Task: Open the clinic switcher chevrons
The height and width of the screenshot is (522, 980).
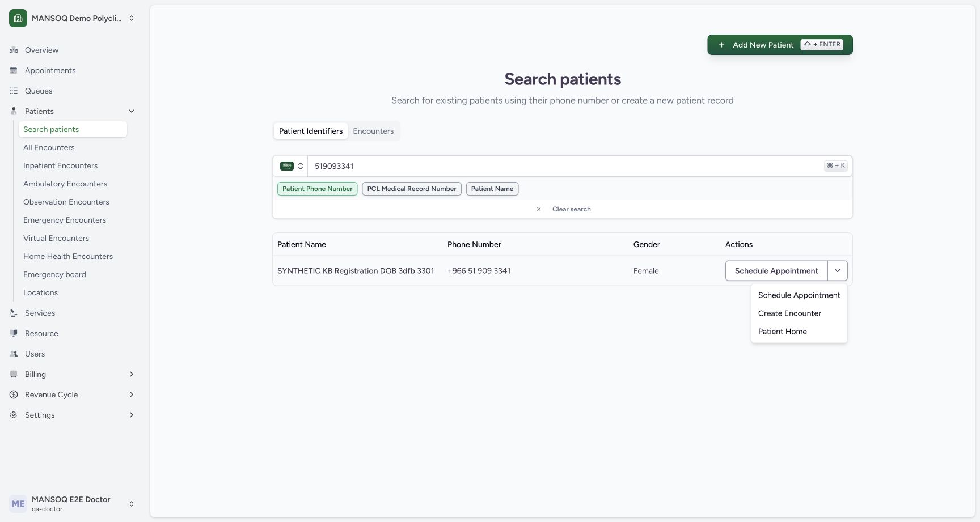Action: (132, 18)
